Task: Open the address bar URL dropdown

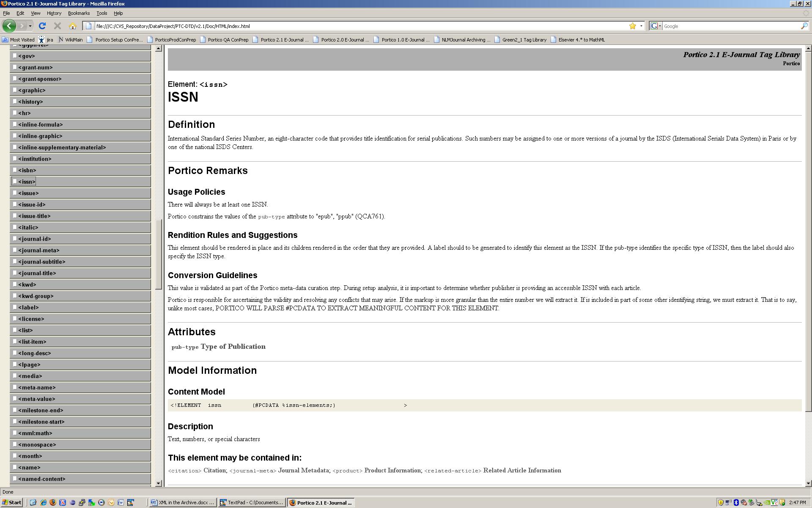Action: [x=641, y=26]
